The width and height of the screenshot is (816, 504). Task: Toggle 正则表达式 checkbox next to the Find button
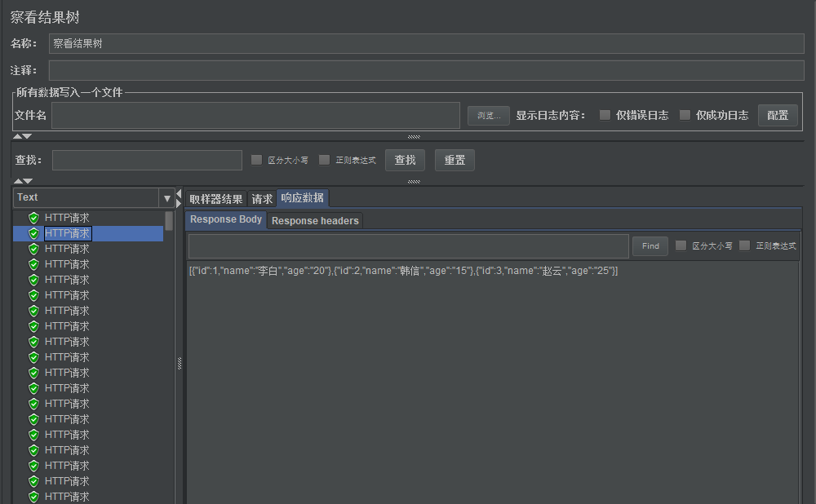coord(744,245)
